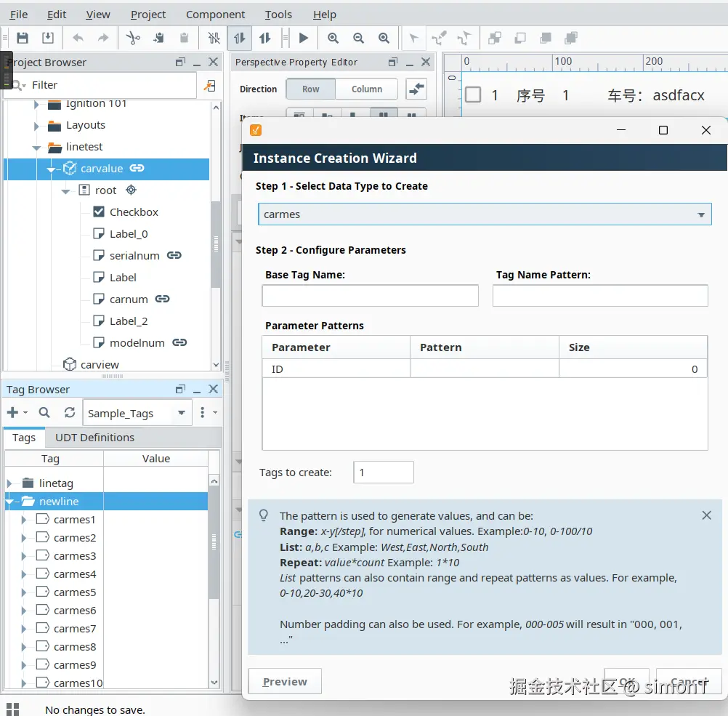Click the Zoom In magnifier icon

[333, 38]
